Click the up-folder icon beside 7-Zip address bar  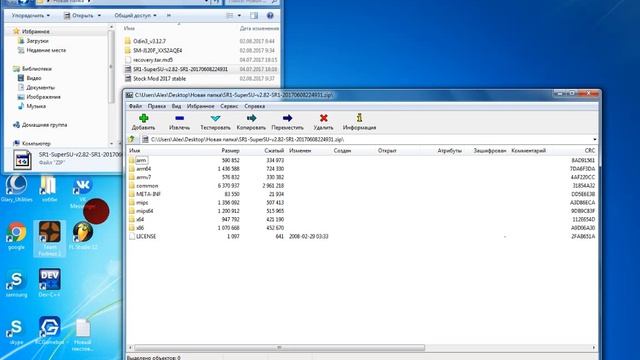pyautogui.click(x=132, y=139)
